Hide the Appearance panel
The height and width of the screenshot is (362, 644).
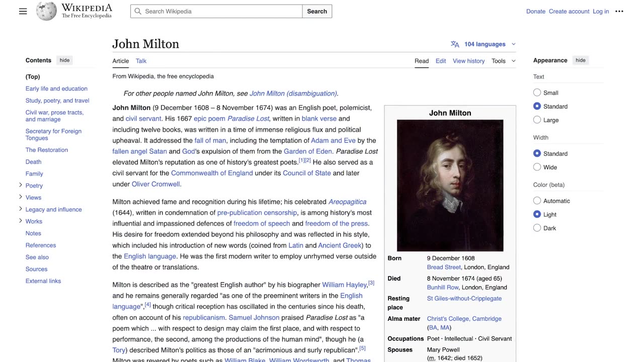pos(580,60)
